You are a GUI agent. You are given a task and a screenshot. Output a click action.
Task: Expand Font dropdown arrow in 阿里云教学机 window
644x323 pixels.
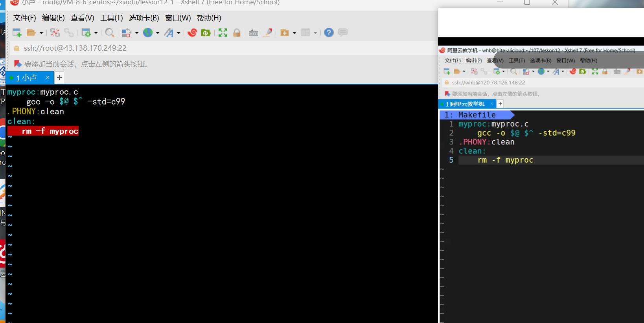point(563,72)
